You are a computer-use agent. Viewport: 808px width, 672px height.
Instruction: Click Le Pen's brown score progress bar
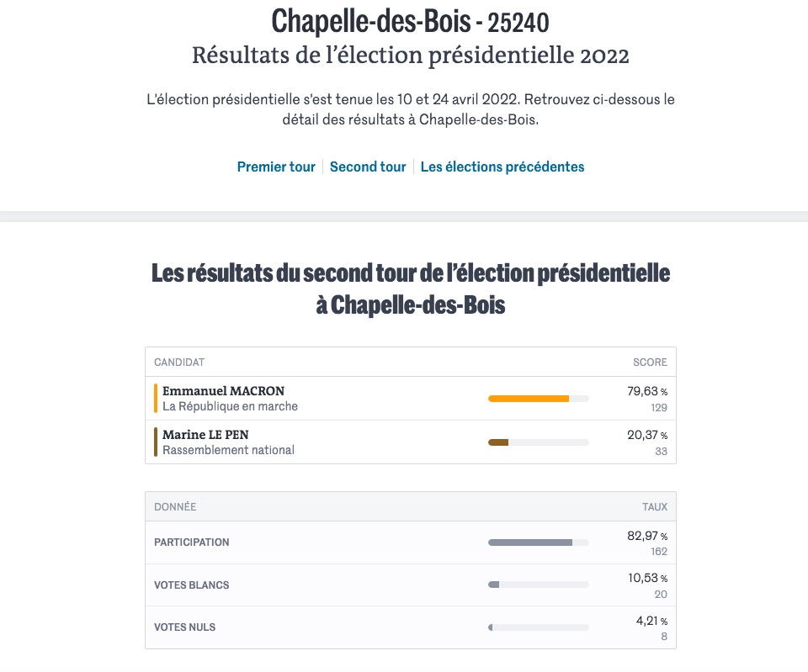click(538, 442)
